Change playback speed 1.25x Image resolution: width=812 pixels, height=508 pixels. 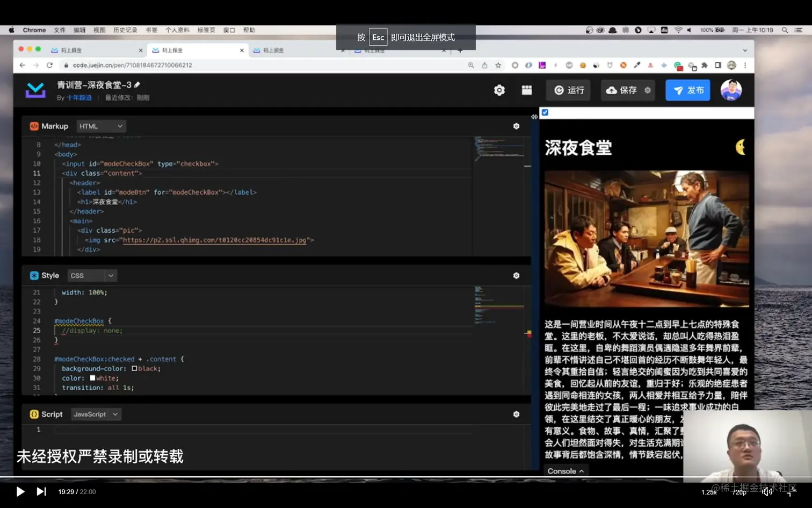[709, 492]
